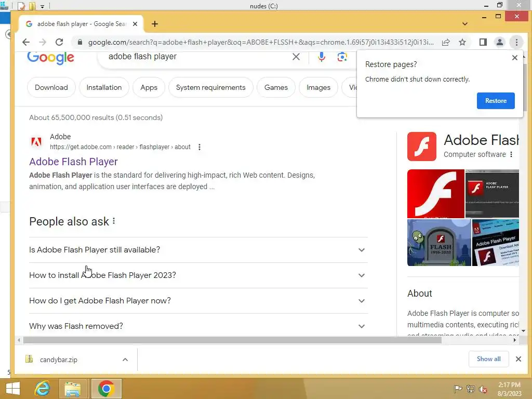Select the Images filter chip
This screenshot has height=399, width=532.
click(318, 87)
